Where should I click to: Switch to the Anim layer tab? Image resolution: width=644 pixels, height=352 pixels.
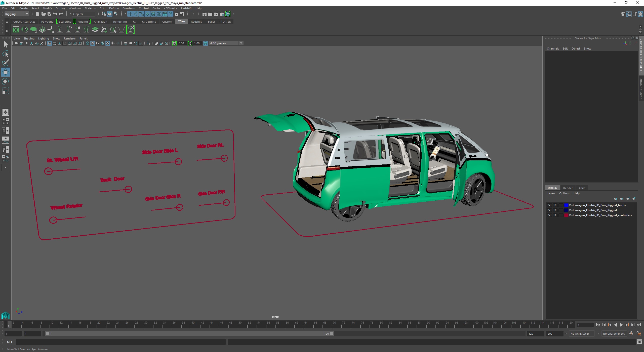[x=582, y=188]
